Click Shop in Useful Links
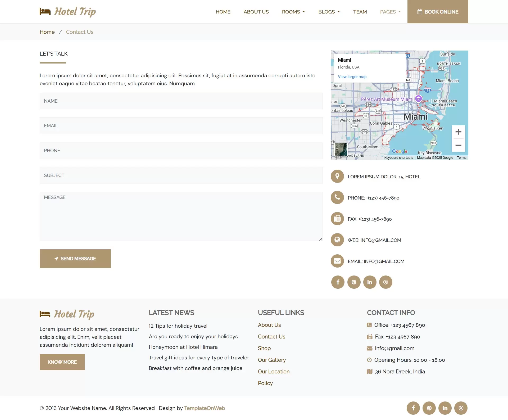Image resolution: width=508 pixels, height=420 pixels. pyautogui.click(x=264, y=348)
